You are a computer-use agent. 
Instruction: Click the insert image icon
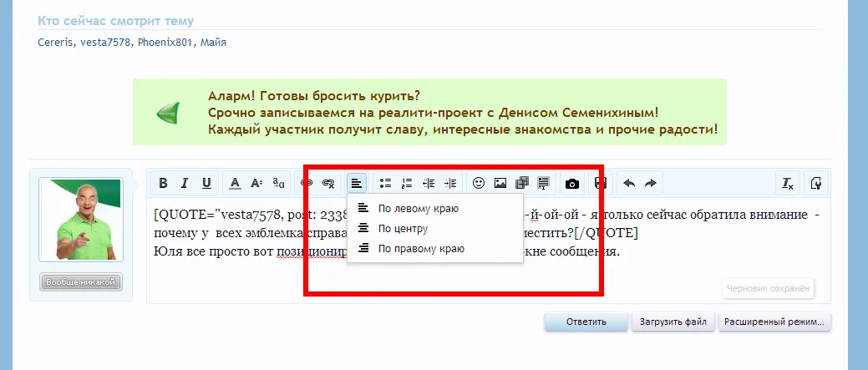click(x=500, y=184)
